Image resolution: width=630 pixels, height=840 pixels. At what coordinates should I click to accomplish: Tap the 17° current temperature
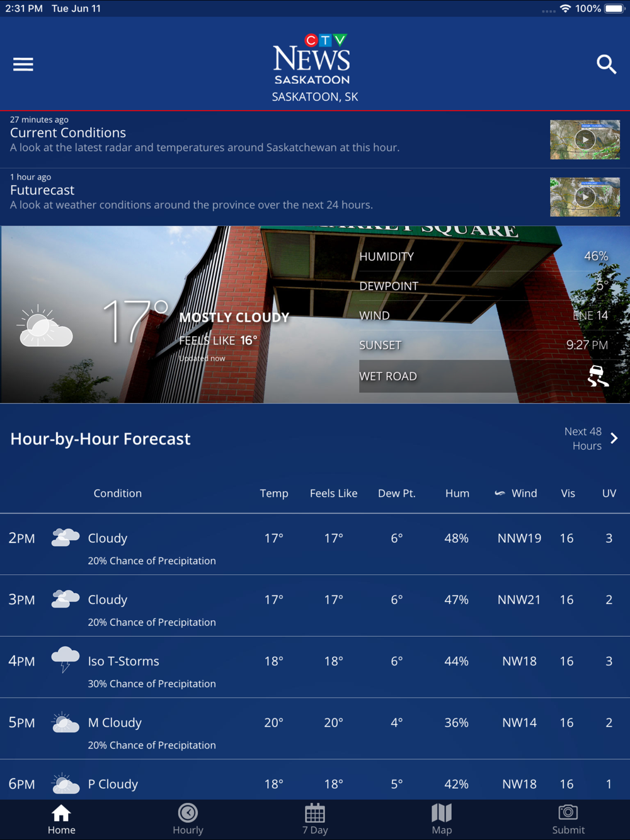pos(135,321)
